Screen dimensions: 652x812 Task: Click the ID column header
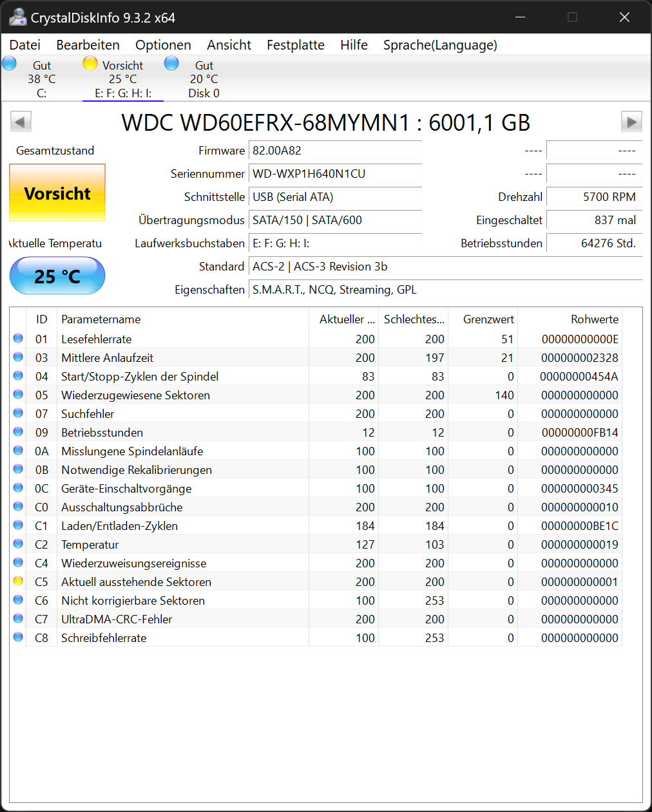tap(42, 319)
